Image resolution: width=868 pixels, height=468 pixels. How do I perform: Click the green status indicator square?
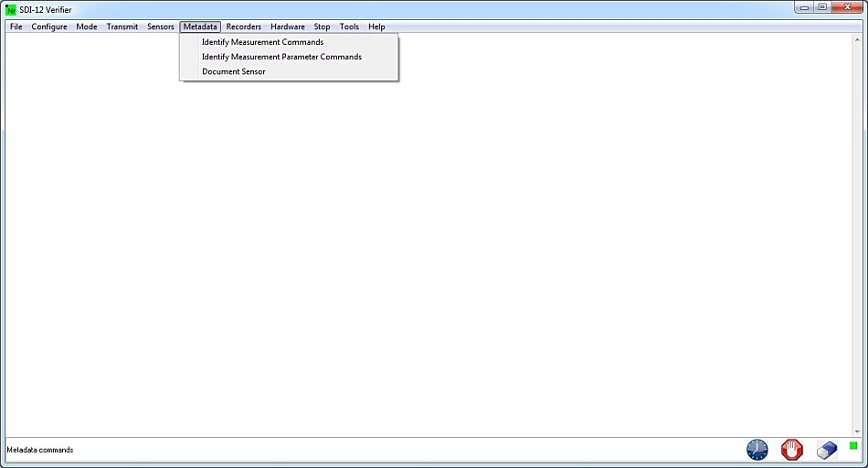[x=853, y=445]
